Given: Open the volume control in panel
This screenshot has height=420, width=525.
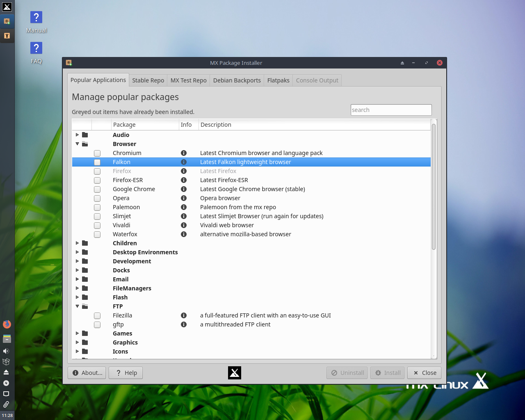Looking at the screenshot, I should coord(6,351).
